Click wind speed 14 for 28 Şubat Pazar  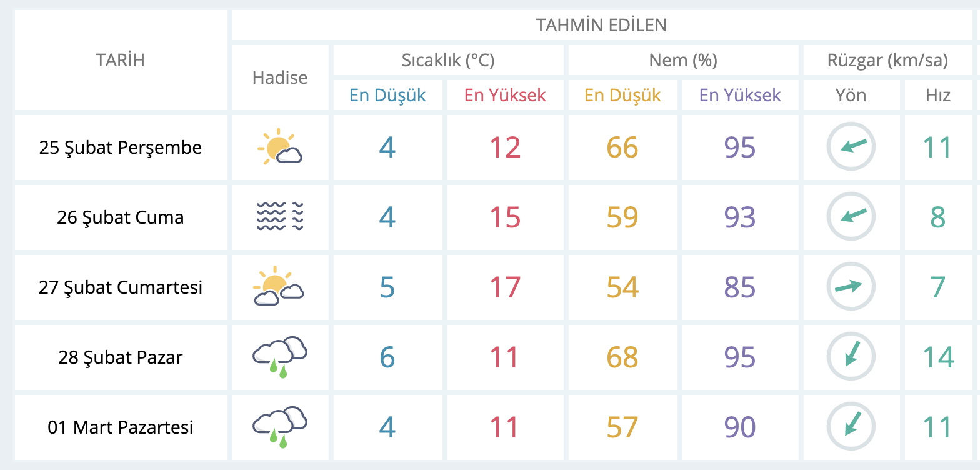(x=939, y=357)
